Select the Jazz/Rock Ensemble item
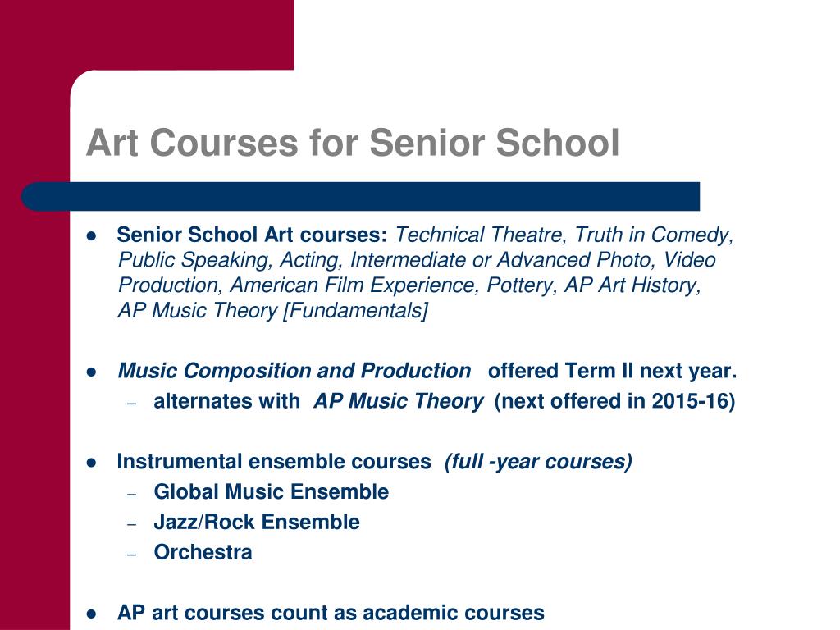The height and width of the screenshot is (630, 840). pos(257,522)
